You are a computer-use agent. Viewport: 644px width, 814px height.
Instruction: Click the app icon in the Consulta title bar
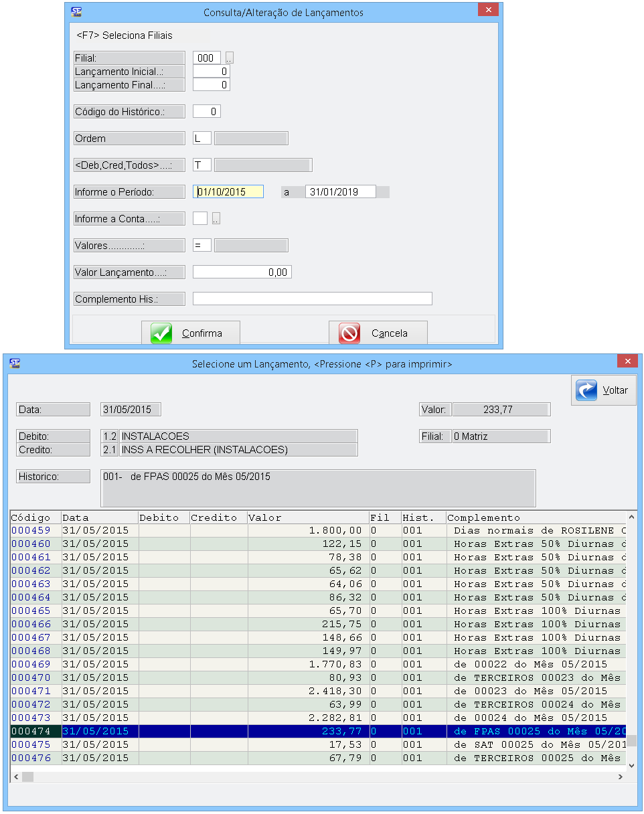point(76,11)
